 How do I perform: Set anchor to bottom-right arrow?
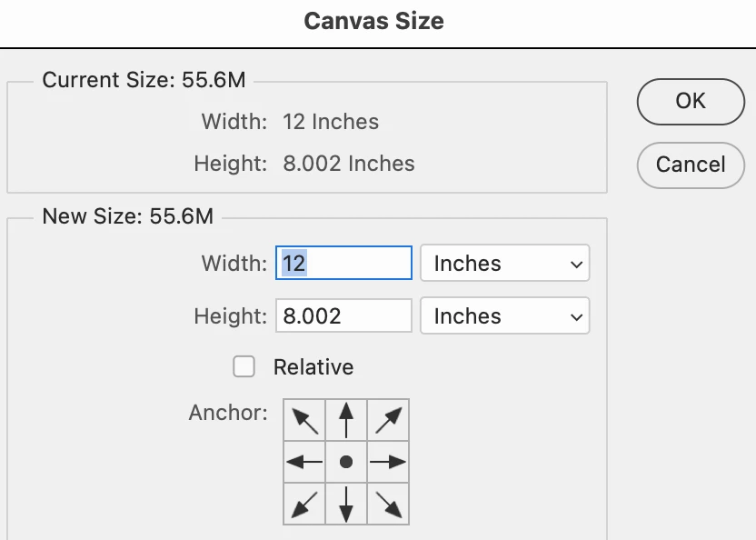(387, 503)
